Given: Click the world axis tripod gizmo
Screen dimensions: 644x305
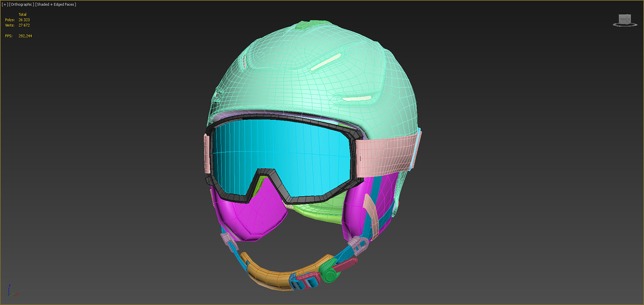Looking at the screenshot, I should pyautogui.click(x=11, y=292).
